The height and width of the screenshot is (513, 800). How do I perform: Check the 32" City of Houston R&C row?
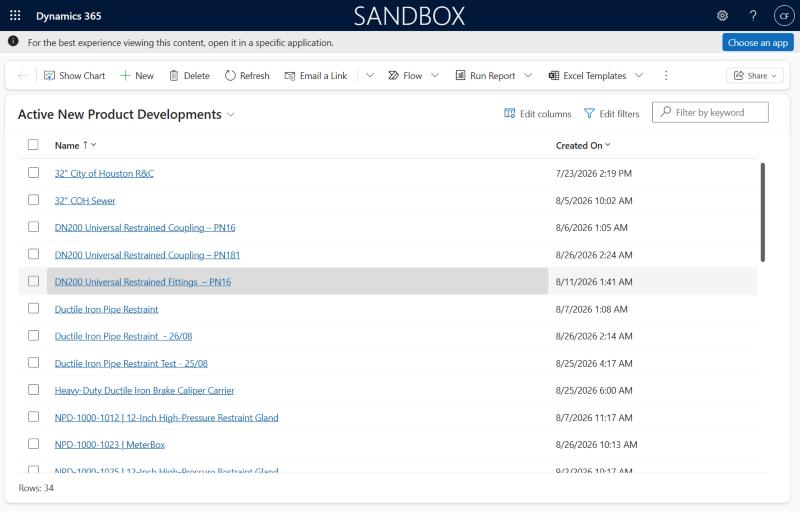[33, 173]
